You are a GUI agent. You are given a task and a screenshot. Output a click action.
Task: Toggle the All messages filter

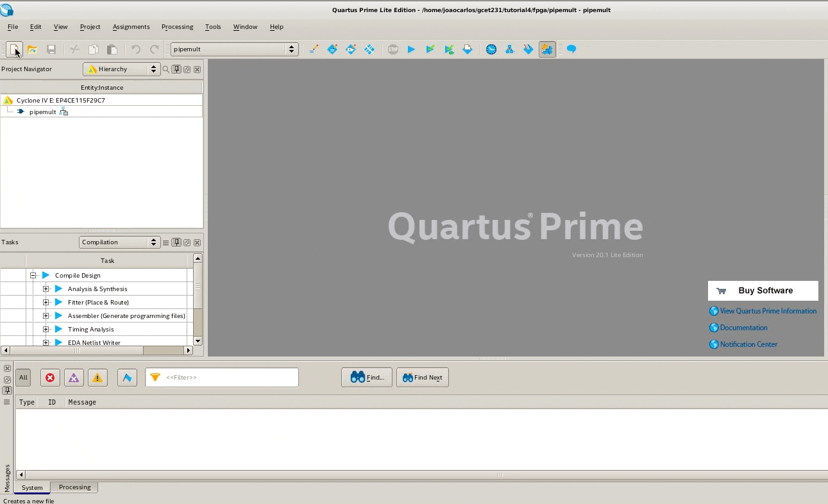23,378
